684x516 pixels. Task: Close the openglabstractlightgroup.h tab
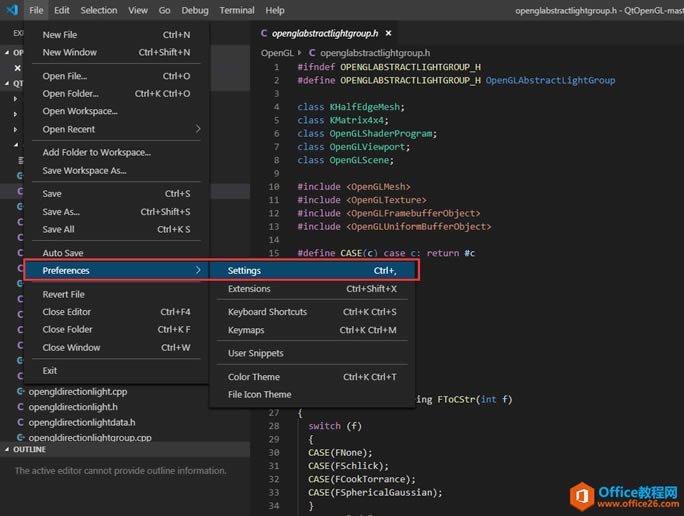point(388,33)
